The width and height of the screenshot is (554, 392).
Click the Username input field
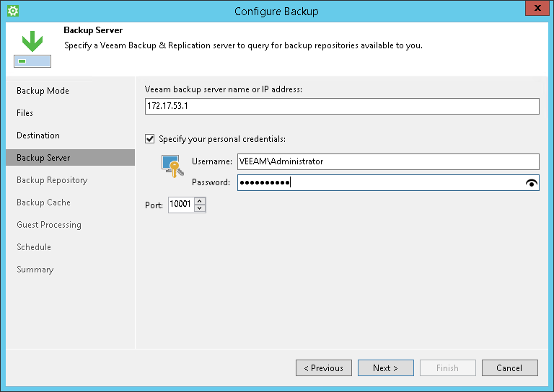click(388, 161)
